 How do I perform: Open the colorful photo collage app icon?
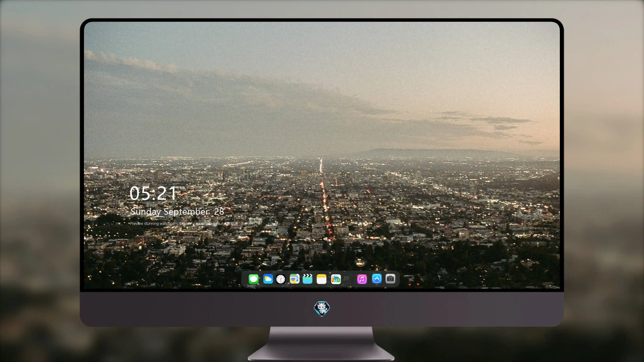pos(336,279)
